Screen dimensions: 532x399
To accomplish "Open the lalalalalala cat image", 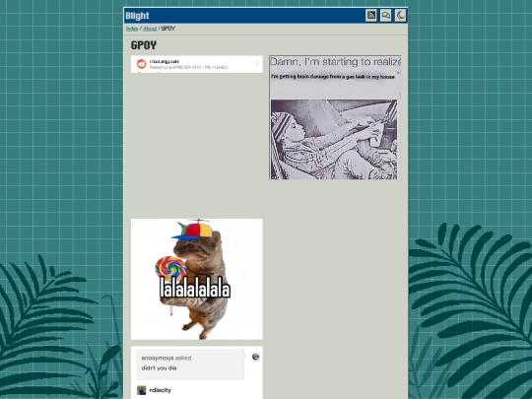I will coord(197,279).
